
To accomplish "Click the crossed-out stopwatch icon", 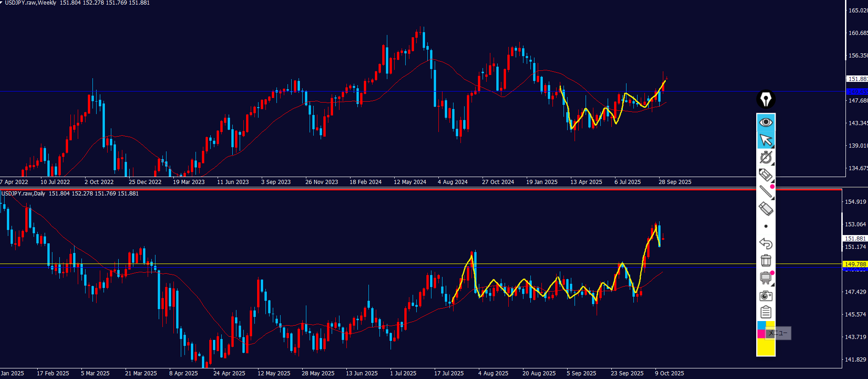I will (x=765, y=157).
